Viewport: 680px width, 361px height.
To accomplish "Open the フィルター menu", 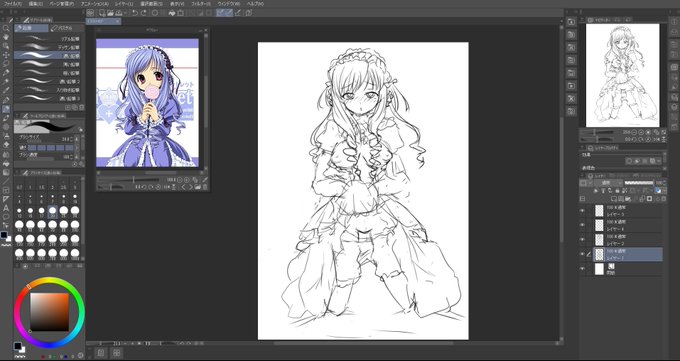I will (x=201, y=3).
